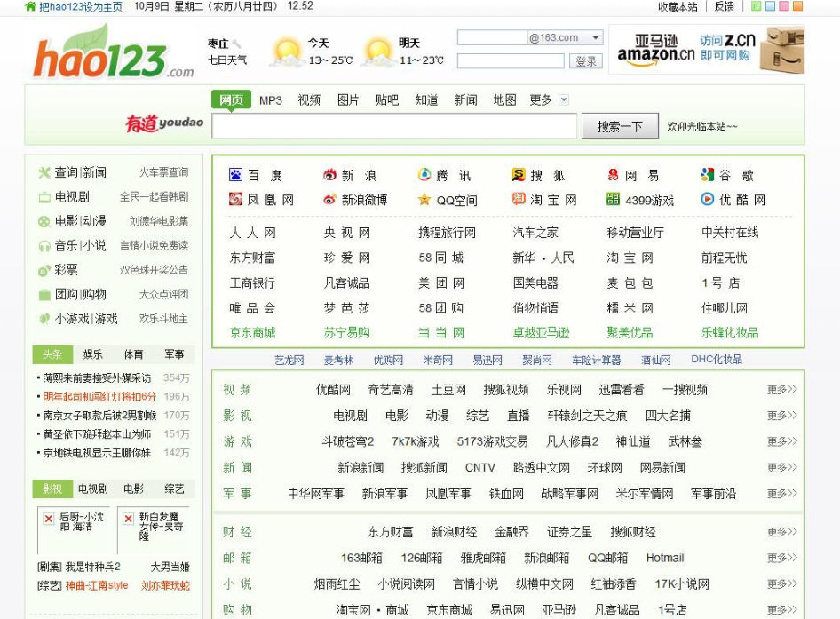Click the Youku play icon
Viewport: 840px width, 619px height.
(x=707, y=199)
